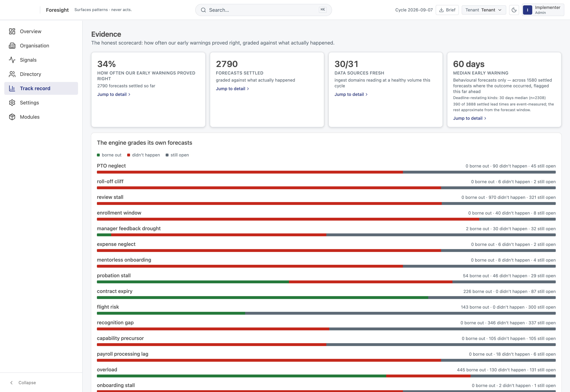Click the green 'borne out' legend swatch

point(99,155)
